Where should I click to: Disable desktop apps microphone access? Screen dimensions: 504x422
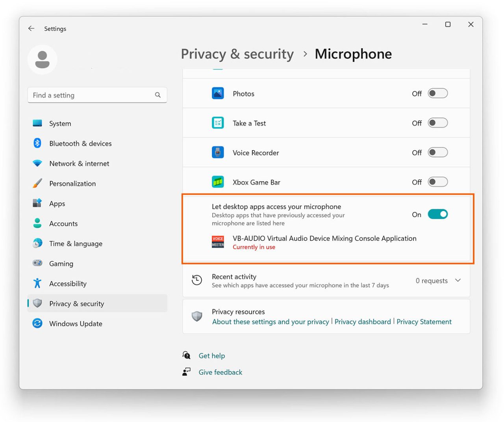438,214
